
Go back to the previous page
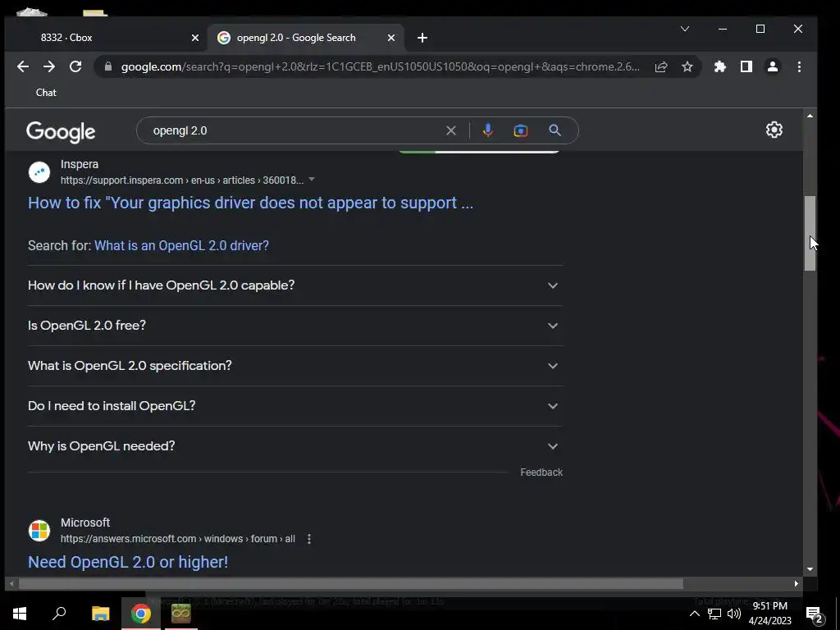pos(22,66)
